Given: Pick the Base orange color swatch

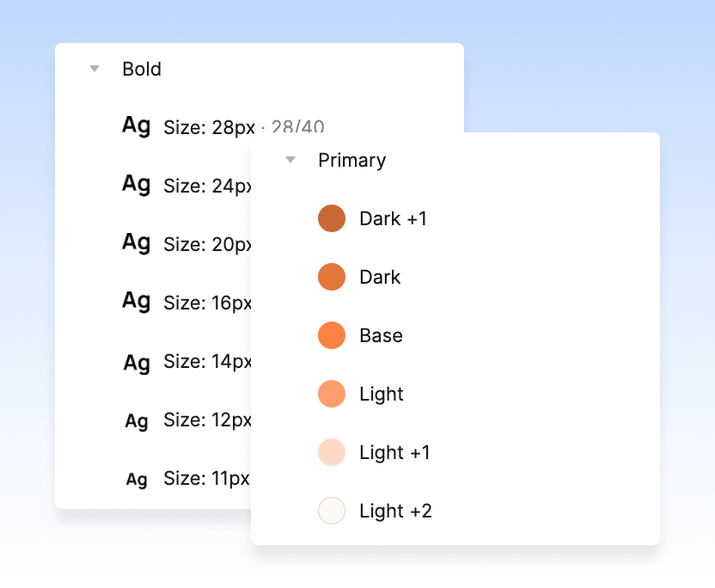Looking at the screenshot, I should pyautogui.click(x=332, y=335).
